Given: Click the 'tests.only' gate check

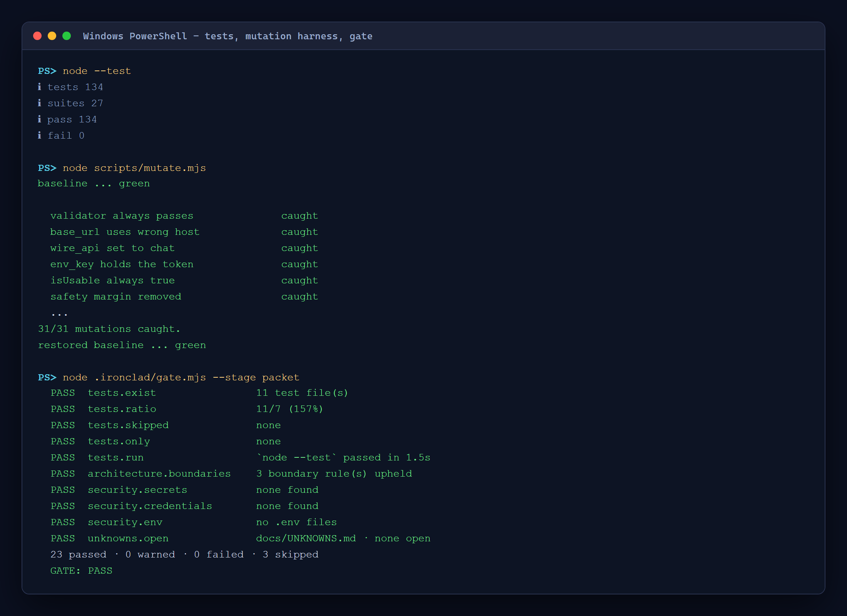Looking at the screenshot, I should 119,441.
